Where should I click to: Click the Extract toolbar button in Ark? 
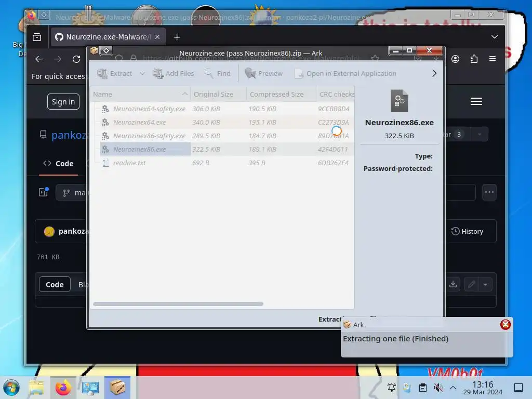pos(115,73)
